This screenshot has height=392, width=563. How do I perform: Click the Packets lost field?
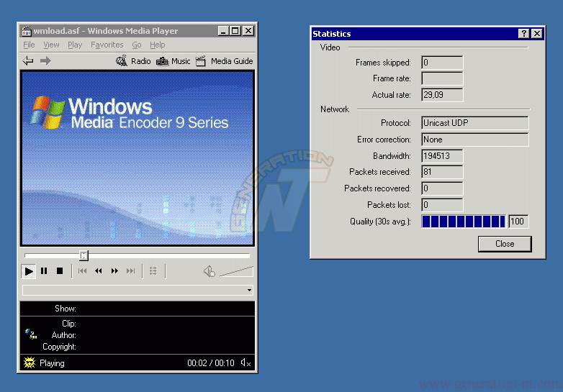(442, 205)
